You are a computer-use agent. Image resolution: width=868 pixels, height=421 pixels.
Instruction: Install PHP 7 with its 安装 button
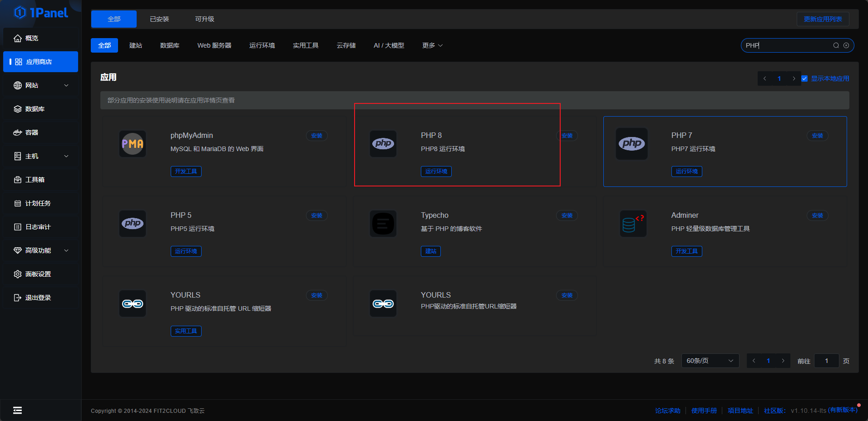[x=818, y=136]
